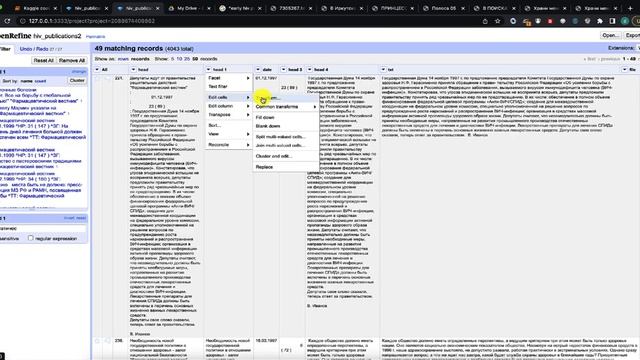Click invert on the text filter facet

(x=69, y=218)
